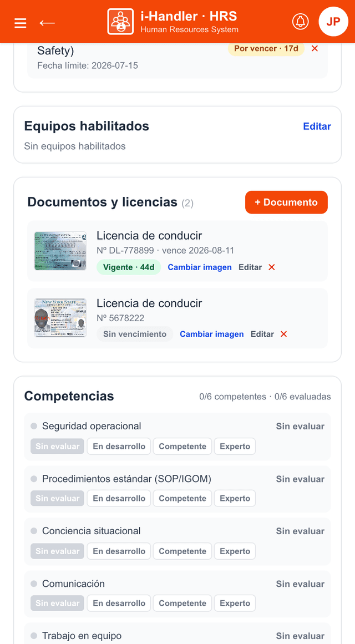Click Sin equipos habilitados text

pyautogui.click(x=75, y=146)
